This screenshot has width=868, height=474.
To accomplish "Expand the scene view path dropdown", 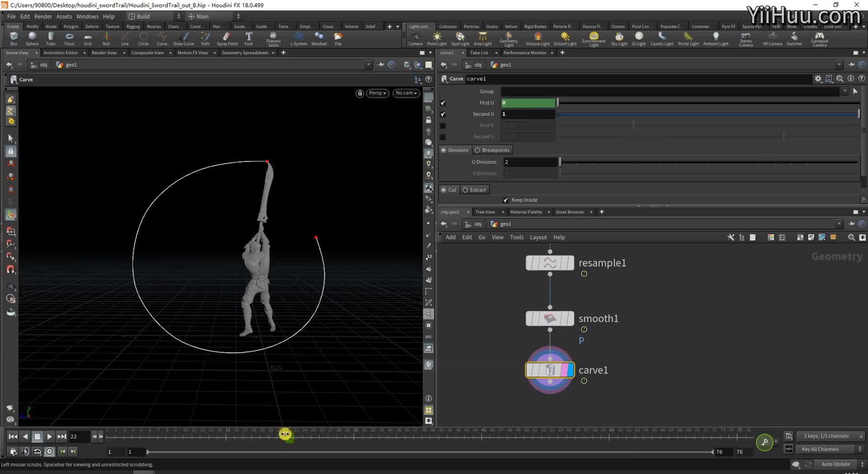I will point(368,65).
